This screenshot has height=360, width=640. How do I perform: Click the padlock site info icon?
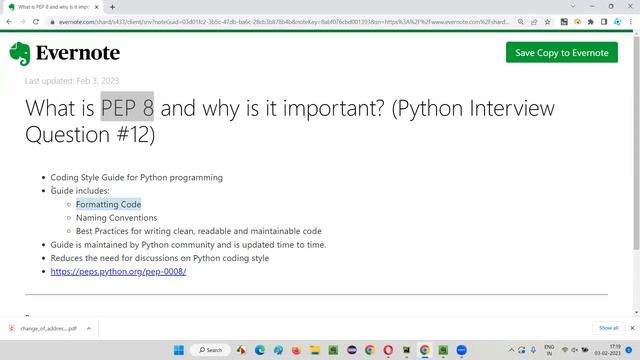point(52,22)
